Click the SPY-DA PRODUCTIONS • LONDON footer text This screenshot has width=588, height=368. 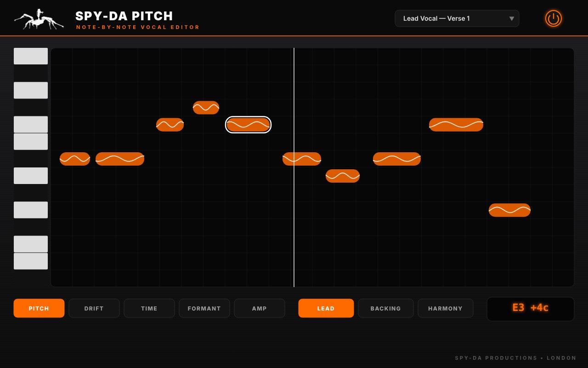515,358
